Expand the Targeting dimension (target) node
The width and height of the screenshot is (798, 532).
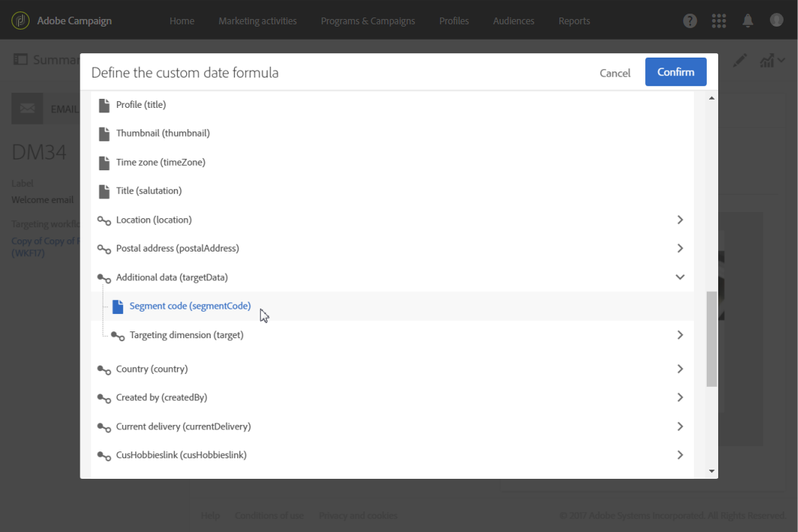tap(680, 335)
